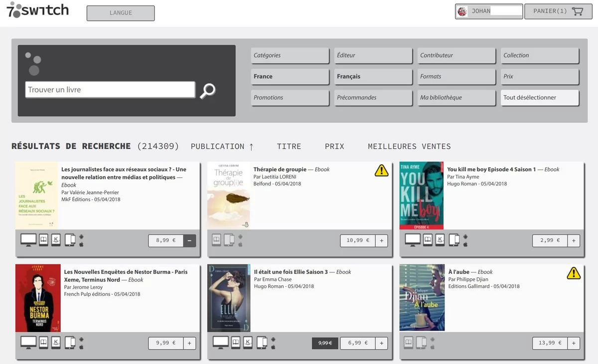Click tablet-phone icon for You kill me boy

point(454,240)
